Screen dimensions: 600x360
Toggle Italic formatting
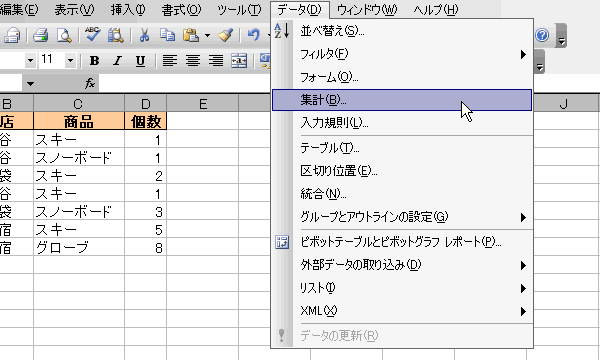117,60
